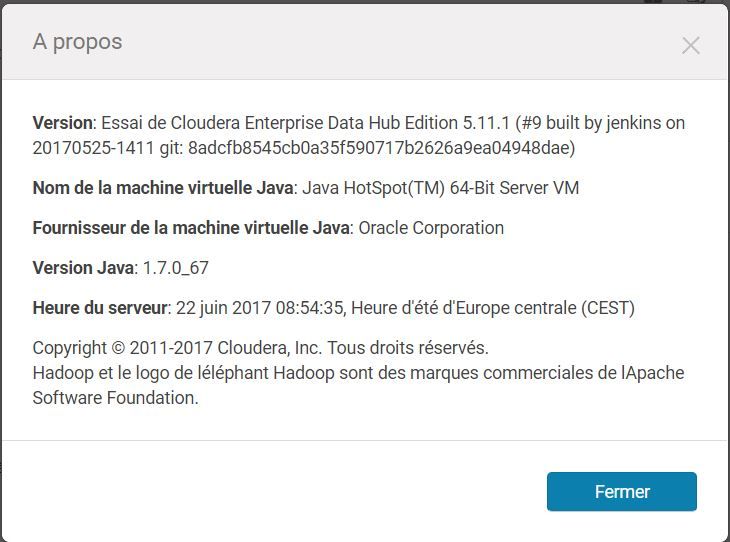Click the 'Fournisseur de la machine virtuelle Java' label
This screenshot has width=730, height=542.
point(191,228)
